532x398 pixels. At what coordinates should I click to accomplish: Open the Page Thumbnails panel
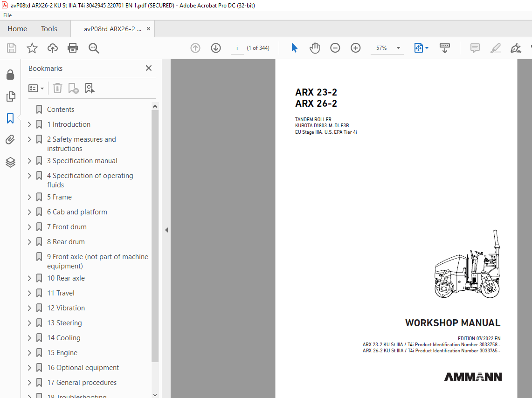point(11,96)
